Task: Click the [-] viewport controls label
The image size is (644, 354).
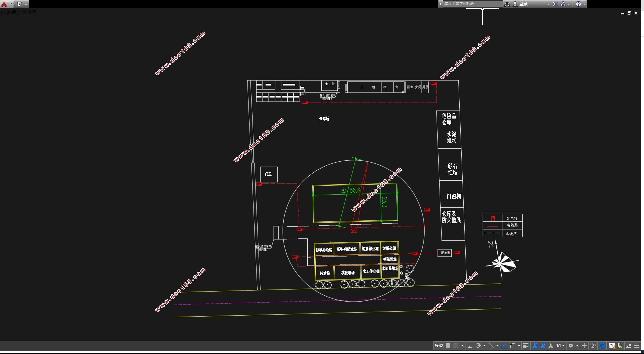Action: [3, 12]
